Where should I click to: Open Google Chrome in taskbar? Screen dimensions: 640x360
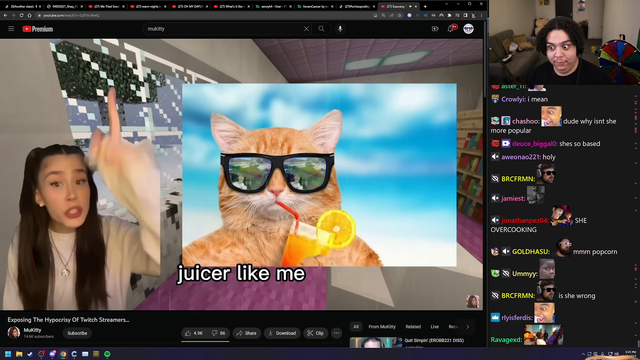point(63,354)
